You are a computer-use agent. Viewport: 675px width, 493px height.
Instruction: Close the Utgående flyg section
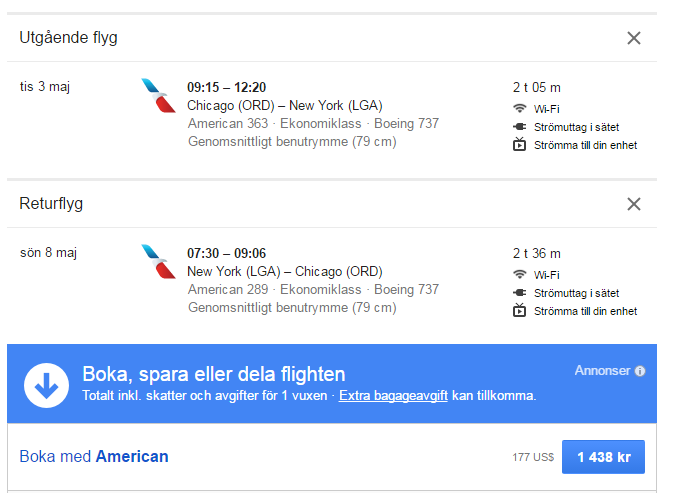pos(633,38)
